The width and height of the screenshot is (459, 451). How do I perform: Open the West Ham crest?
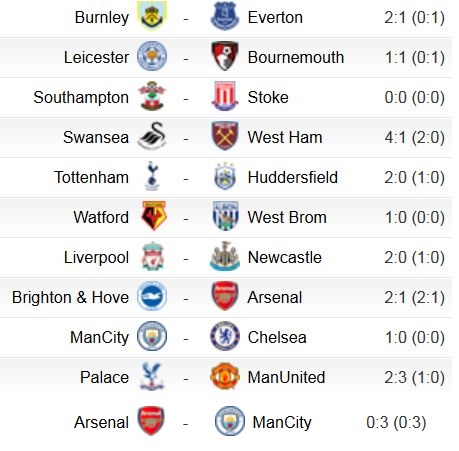[225, 136]
